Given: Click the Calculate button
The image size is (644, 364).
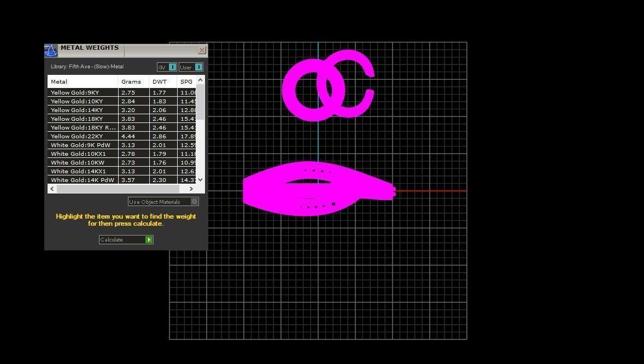Looking at the screenshot, I should 126,239.
